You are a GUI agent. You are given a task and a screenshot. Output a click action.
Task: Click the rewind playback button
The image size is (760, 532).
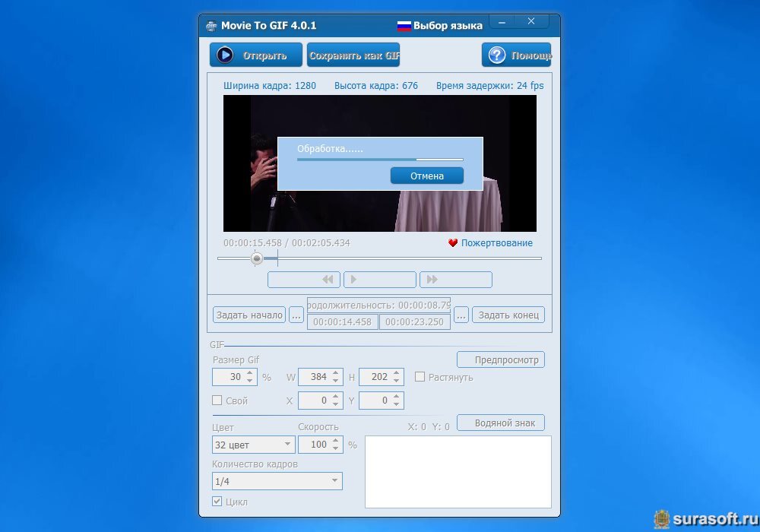[303, 280]
